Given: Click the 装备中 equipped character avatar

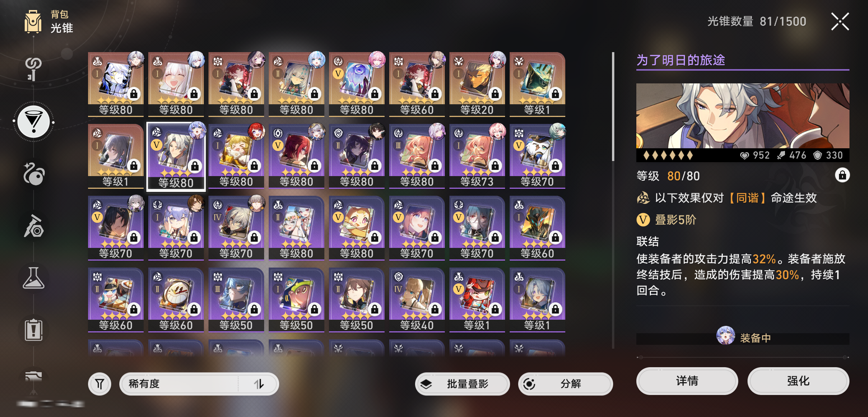Looking at the screenshot, I should 726,335.
